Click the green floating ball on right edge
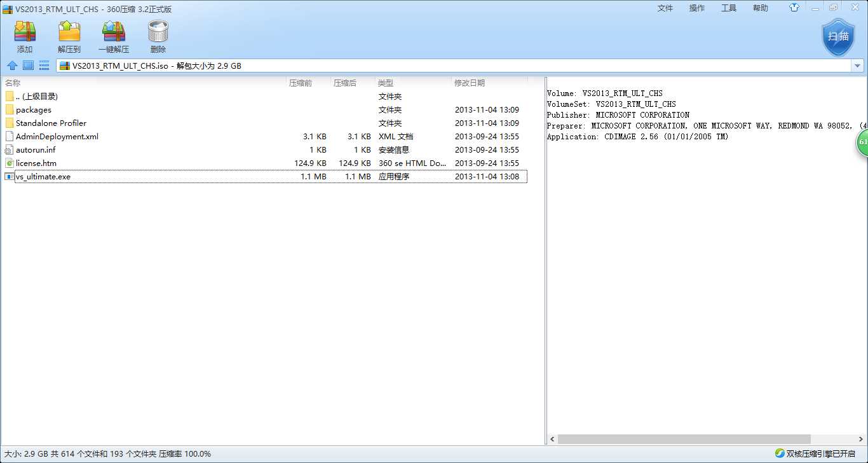Viewport: 868px width, 463px height. pos(862,142)
